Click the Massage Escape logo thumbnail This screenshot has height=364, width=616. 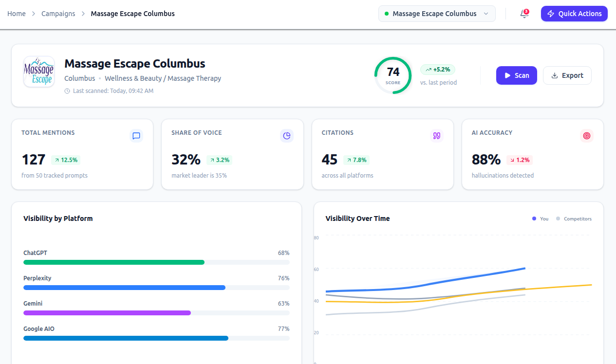39,72
